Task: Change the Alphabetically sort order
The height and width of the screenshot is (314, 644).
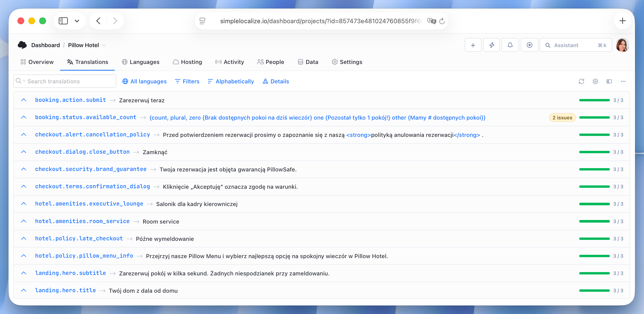Action: (231, 81)
